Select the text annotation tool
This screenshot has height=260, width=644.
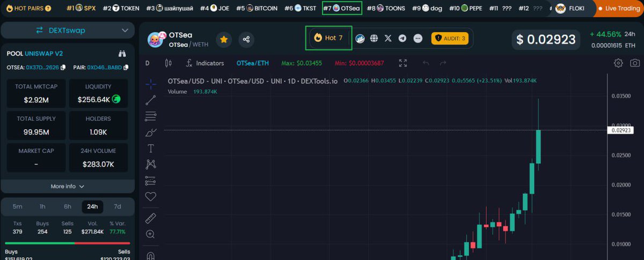[151, 148]
